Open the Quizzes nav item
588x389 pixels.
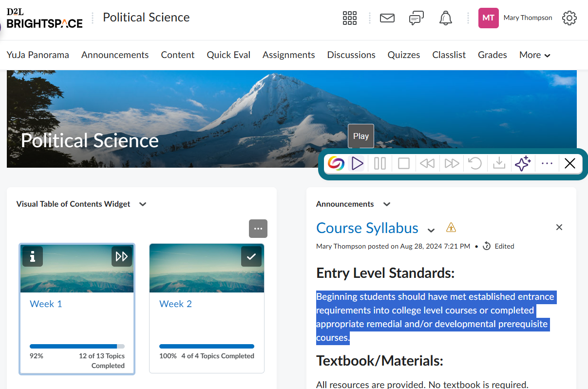click(404, 55)
